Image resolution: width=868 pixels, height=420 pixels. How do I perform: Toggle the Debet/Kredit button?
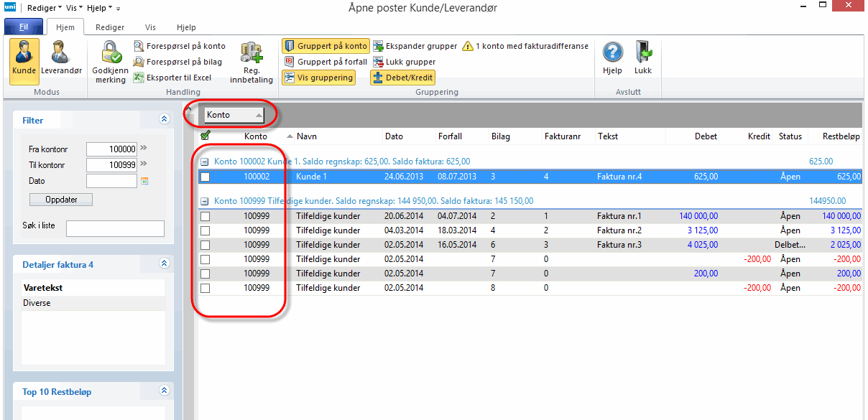[x=403, y=78]
